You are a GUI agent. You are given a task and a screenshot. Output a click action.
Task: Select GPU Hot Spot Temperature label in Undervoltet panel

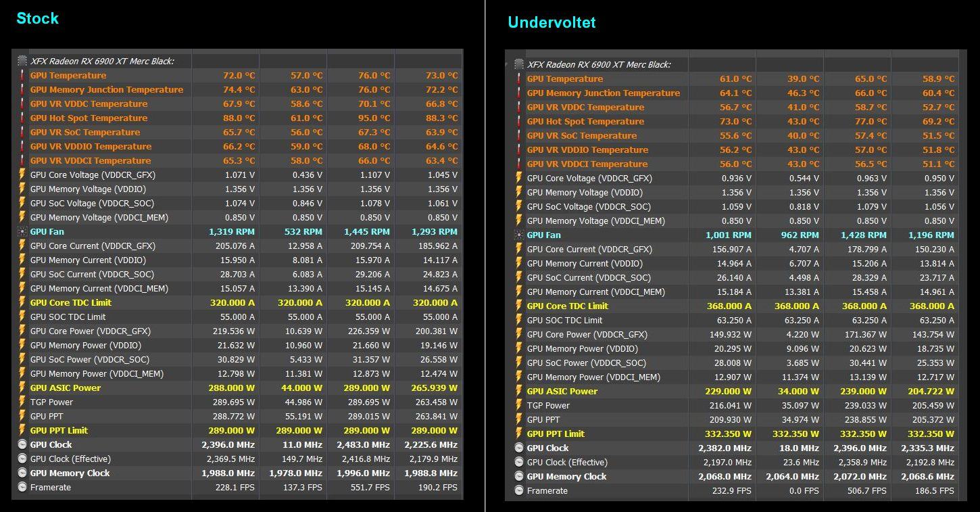tap(585, 121)
